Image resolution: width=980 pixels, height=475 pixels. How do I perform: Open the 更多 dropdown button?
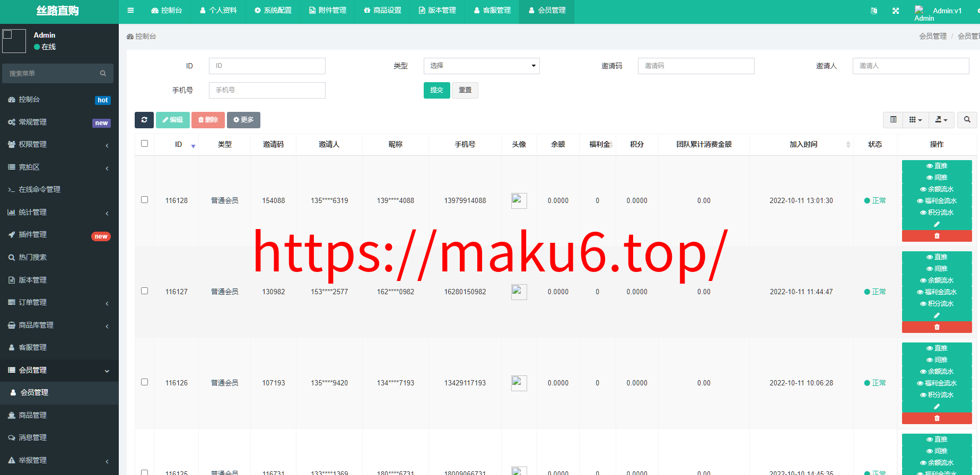pos(243,120)
